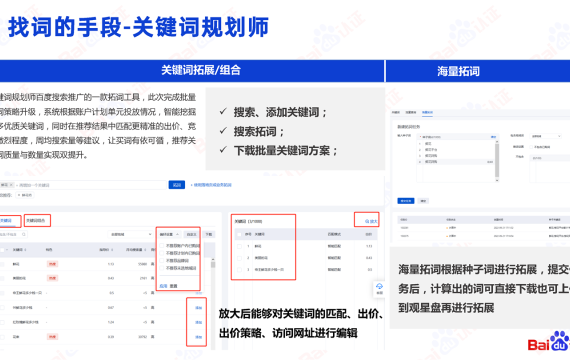Click the magnifier icon beside 放大
Image resolution: width=570 pixels, height=360 pixels.
click(367, 221)
